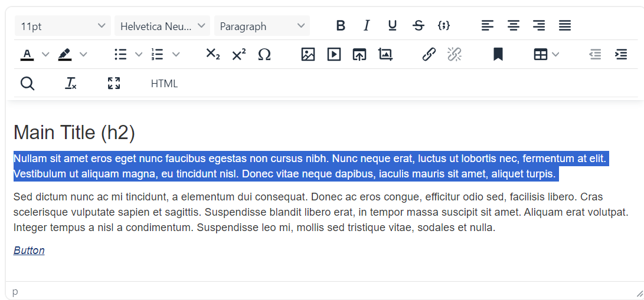Remove link with unlink icon
Viewport: 644px width, 300px height.
tap(455, 54)
